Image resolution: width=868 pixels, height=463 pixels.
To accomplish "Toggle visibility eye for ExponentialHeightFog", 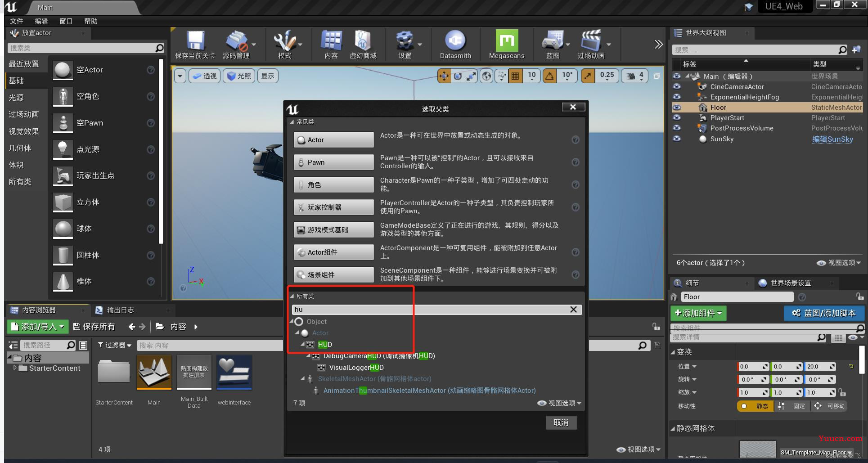I will point(677,97).
